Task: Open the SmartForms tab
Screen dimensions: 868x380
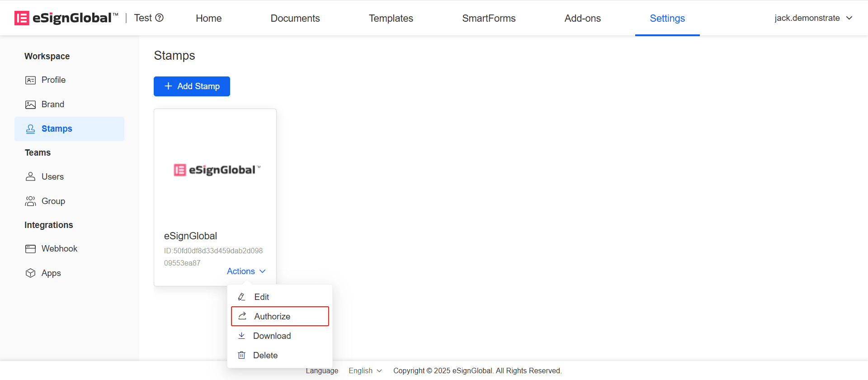Action: [x=489, y=18]
